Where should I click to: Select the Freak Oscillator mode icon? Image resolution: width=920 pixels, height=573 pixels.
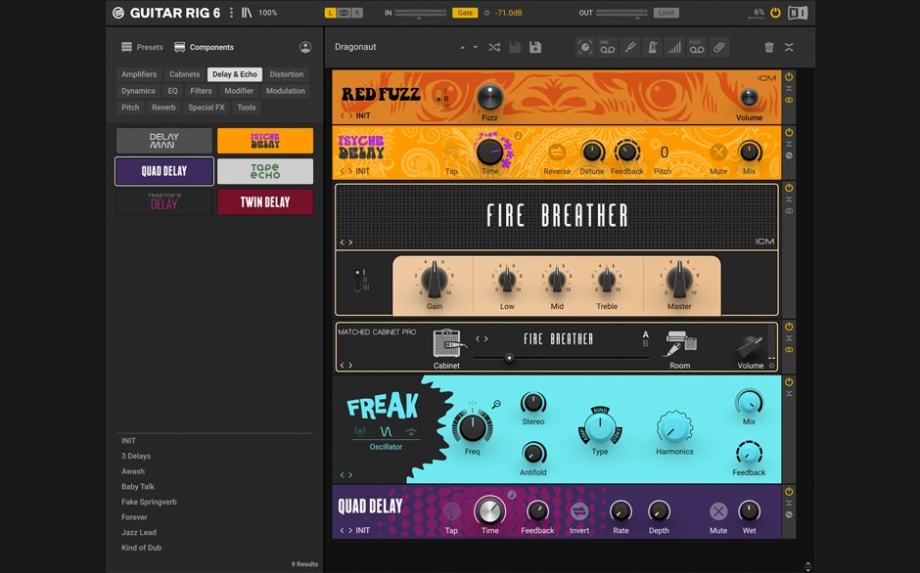coord(385,431)
